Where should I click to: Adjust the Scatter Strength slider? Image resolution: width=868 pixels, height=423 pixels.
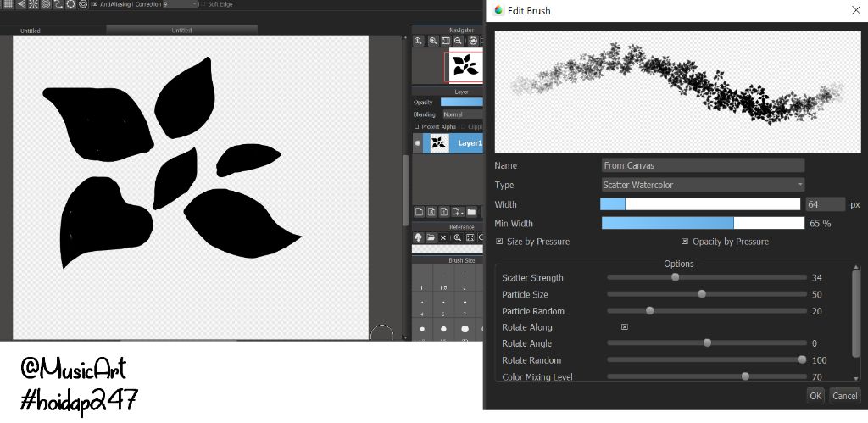(x=676, y=277)
